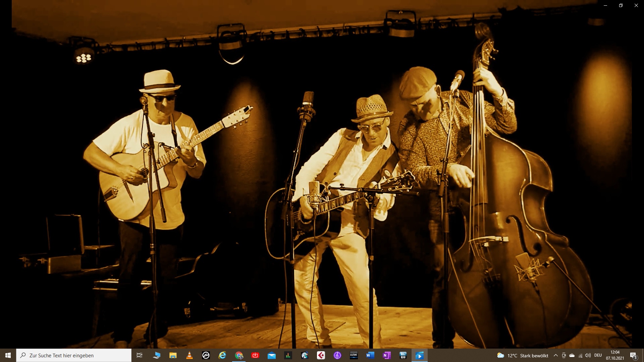Viewport: 644px width, 362px height.
Task: Open File Explorer from the taskbar
Action: pos(173,355)
